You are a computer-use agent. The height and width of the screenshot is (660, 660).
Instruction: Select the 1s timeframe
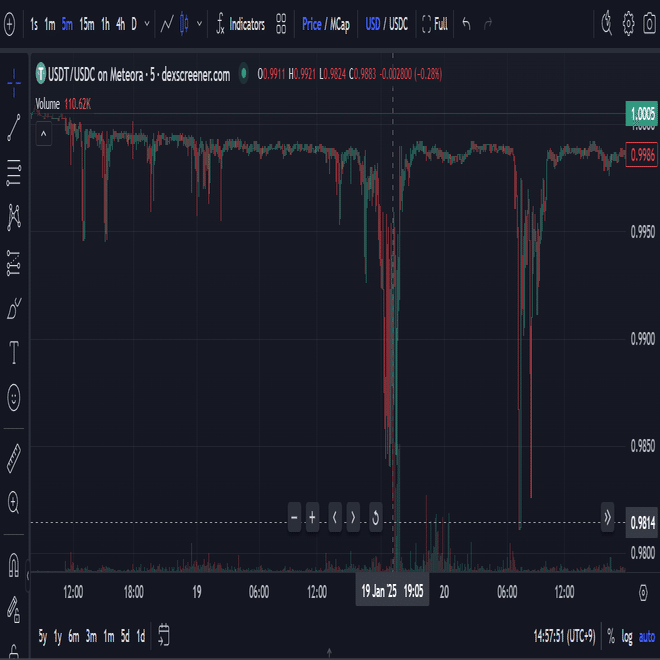tap(34, 24)
